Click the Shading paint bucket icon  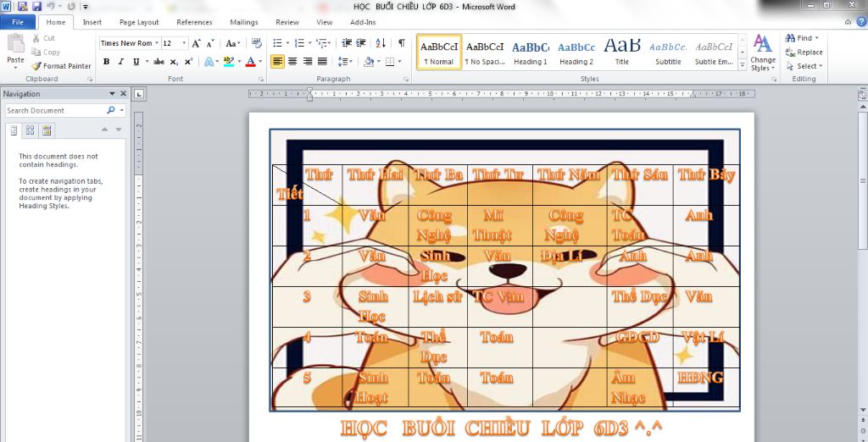[x=369, y=62]
